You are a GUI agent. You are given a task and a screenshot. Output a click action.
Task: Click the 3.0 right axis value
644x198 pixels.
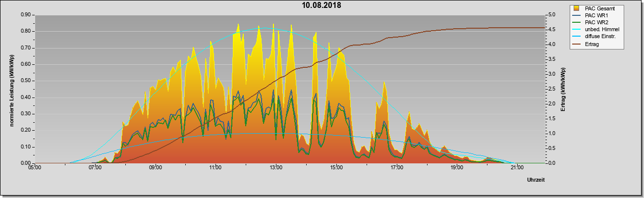[551, 74]
